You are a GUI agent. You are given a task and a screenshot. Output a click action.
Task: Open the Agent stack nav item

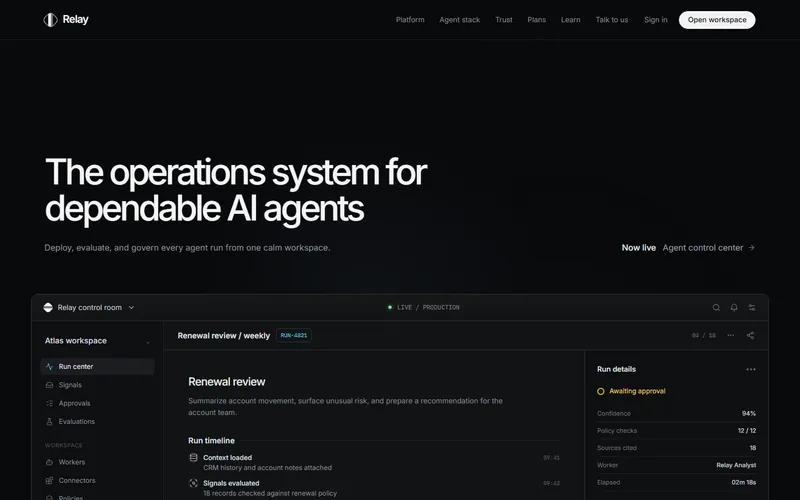(460, 20)
